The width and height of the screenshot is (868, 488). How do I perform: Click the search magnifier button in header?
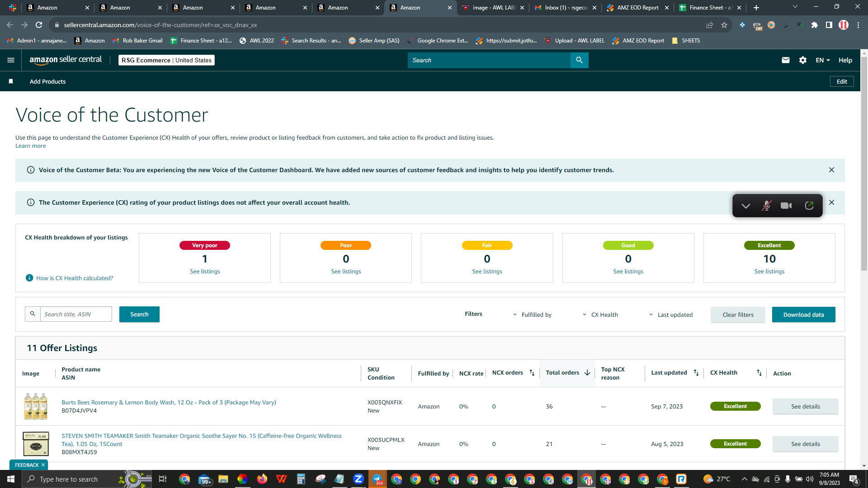pos(579,60)
